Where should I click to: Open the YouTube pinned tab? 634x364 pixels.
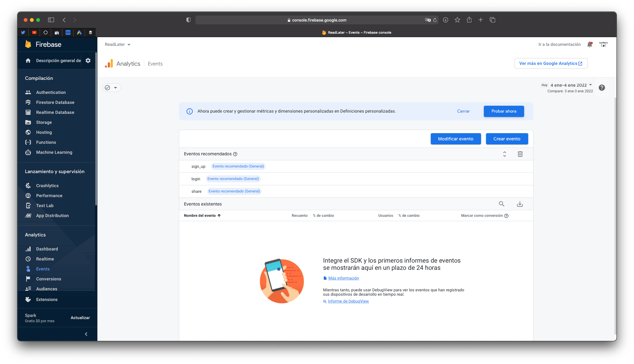34,32
